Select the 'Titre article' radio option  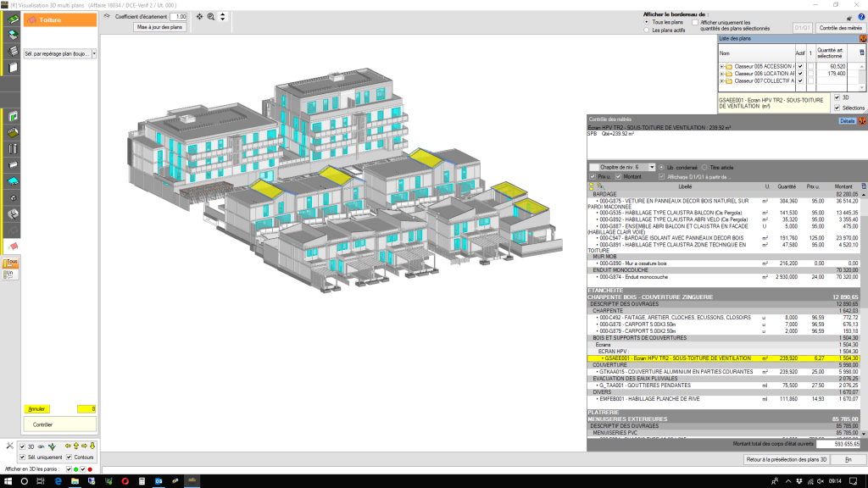coord(704,167)
